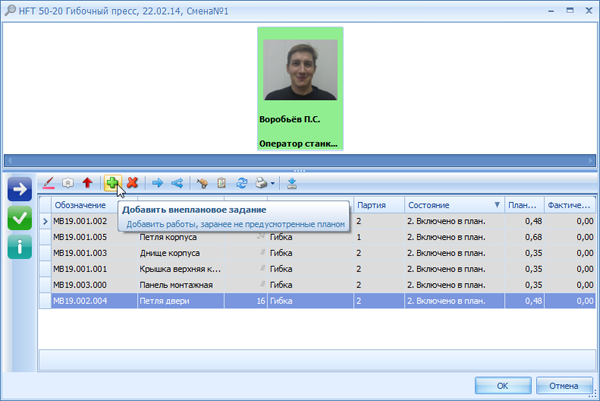
Task: Click the red pencil edit icon
Action: coord(49,183)
